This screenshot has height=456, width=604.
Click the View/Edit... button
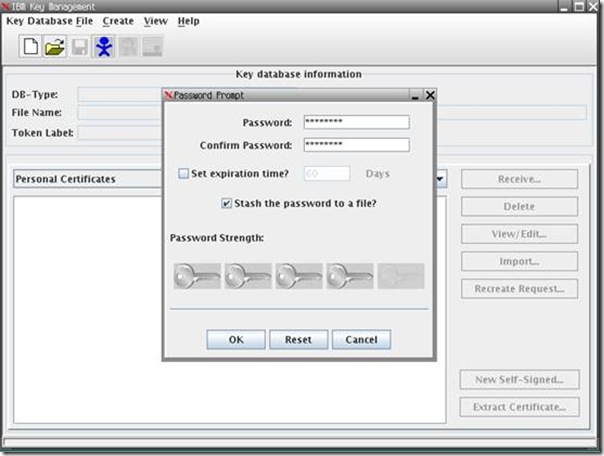519,234
